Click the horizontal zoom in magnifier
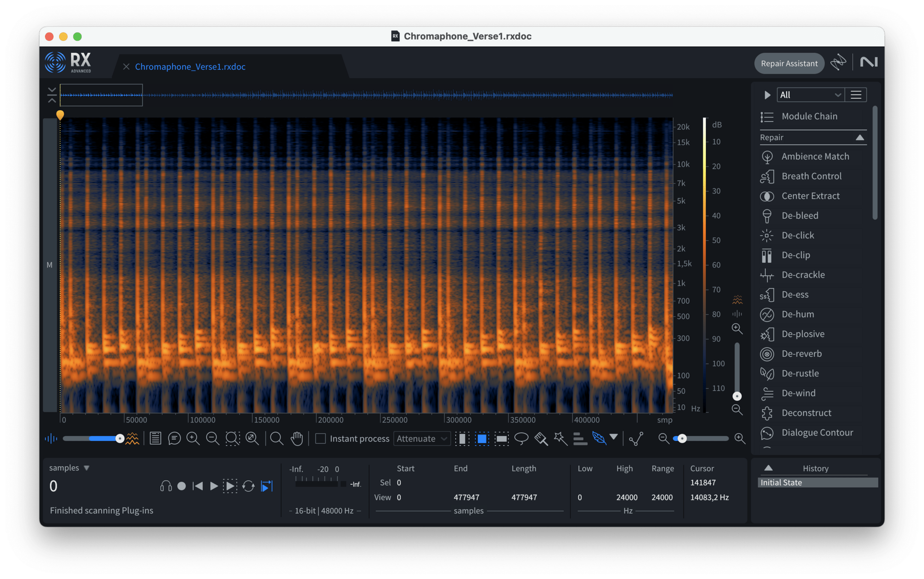Image resolution: width=924 pixels, height=579 pixels. [x=740, y=438]
